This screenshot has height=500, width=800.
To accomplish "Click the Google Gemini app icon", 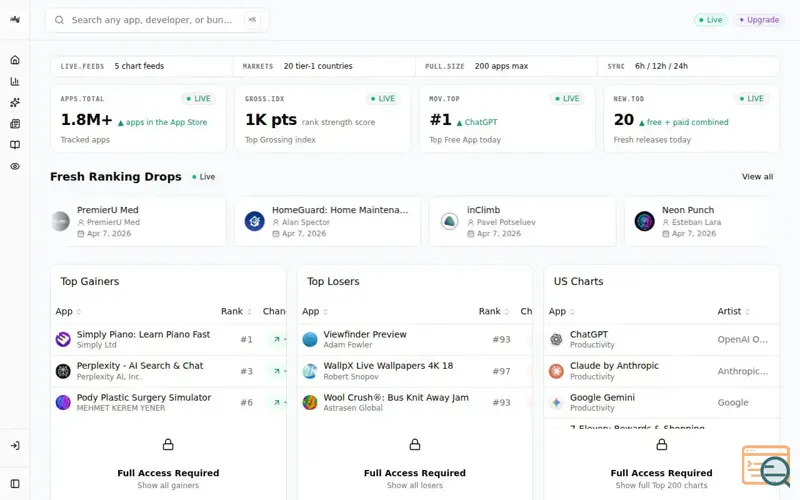I will click(x=556, y=403).
